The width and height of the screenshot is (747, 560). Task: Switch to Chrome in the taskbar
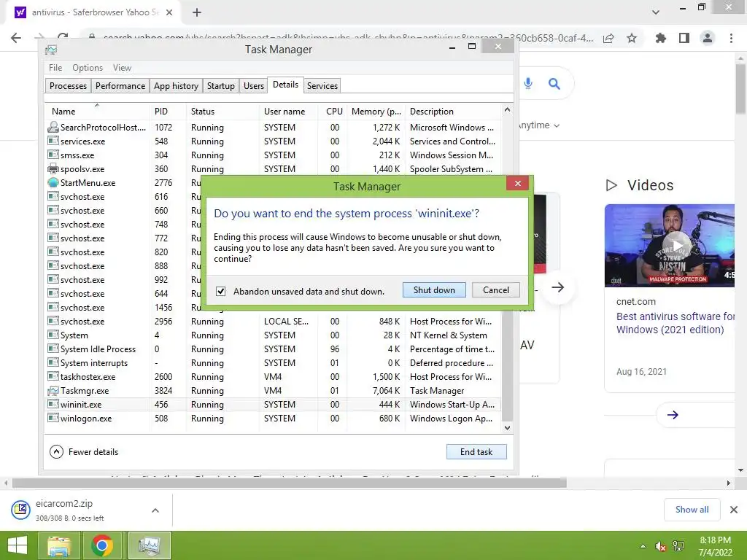pyautogui.click(x=102, y=545)
